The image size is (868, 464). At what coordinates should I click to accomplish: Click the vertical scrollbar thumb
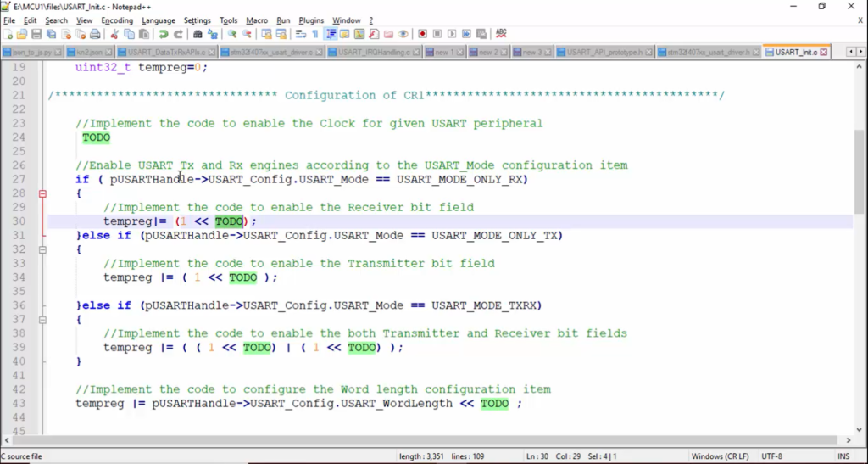(859, 171)
